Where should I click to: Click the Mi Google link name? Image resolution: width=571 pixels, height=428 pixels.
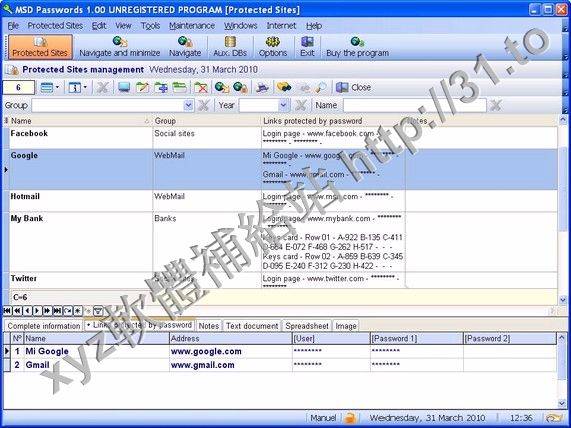pos(47,352)
